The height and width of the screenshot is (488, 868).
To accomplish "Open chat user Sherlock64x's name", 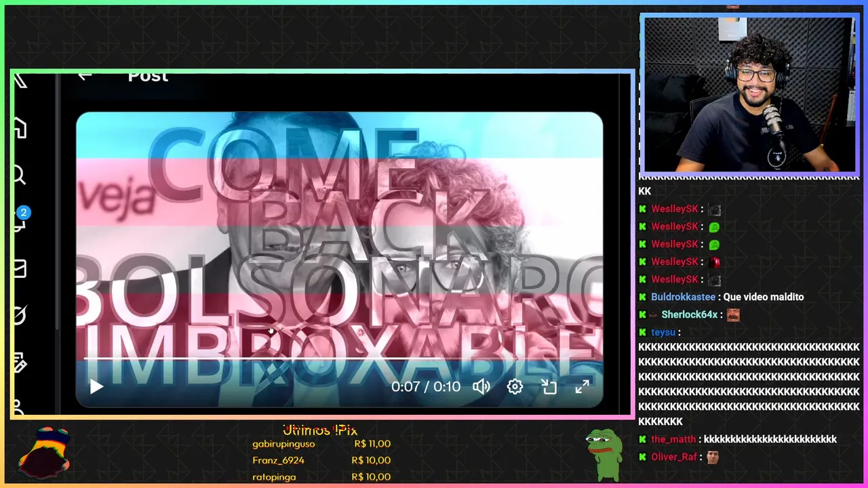I will [689, 314].
